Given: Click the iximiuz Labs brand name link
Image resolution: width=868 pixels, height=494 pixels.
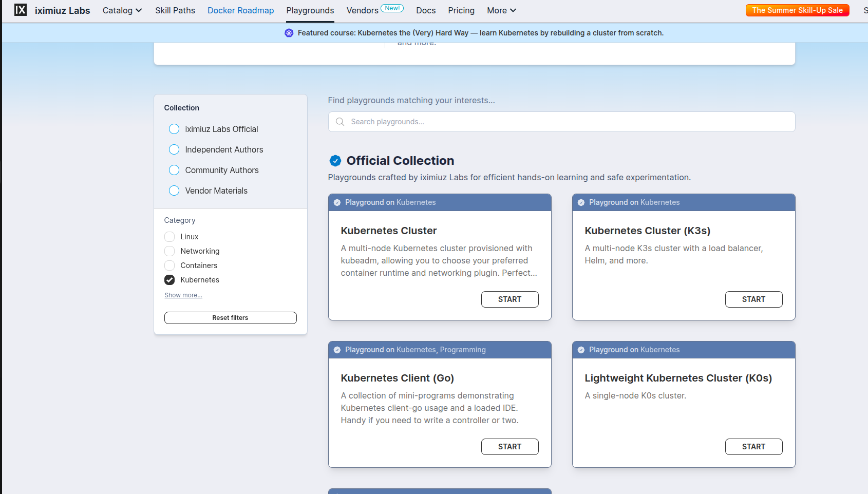Looking at the screenshot, I should click(63, 10).
